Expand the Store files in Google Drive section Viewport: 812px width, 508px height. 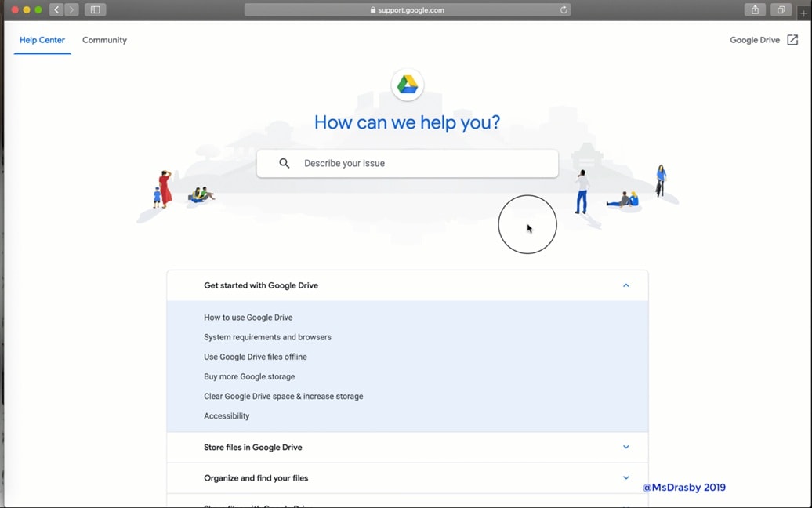click(x=625, y=446)
